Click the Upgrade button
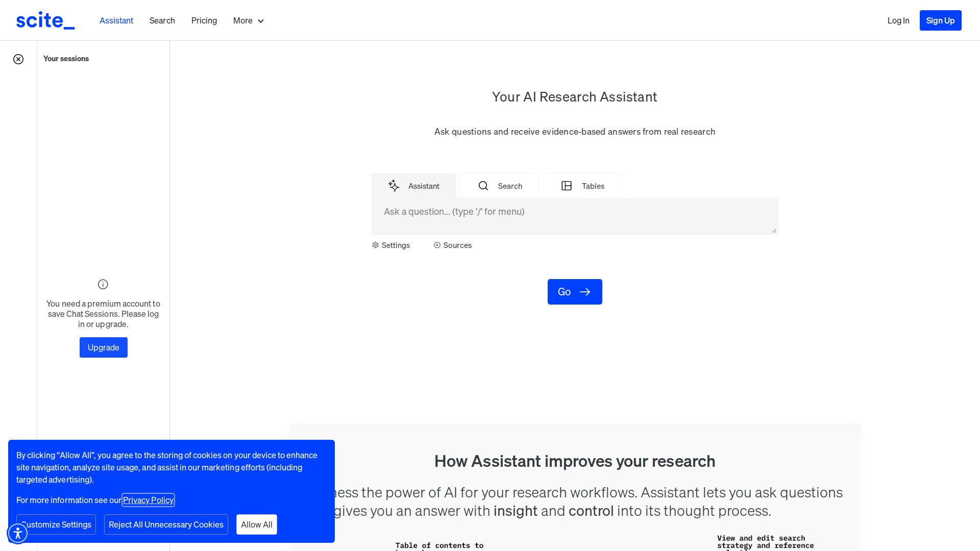 (104, 347)
